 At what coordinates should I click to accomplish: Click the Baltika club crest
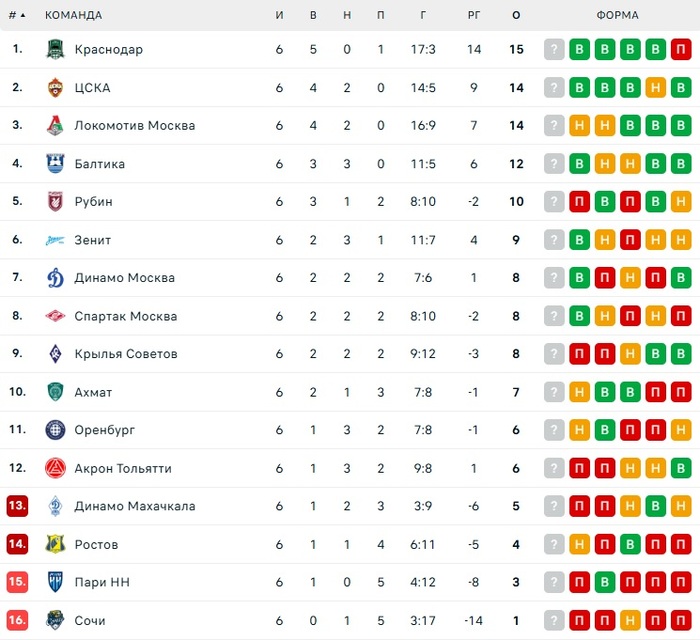pyautogui.click(x=55, y=164)
